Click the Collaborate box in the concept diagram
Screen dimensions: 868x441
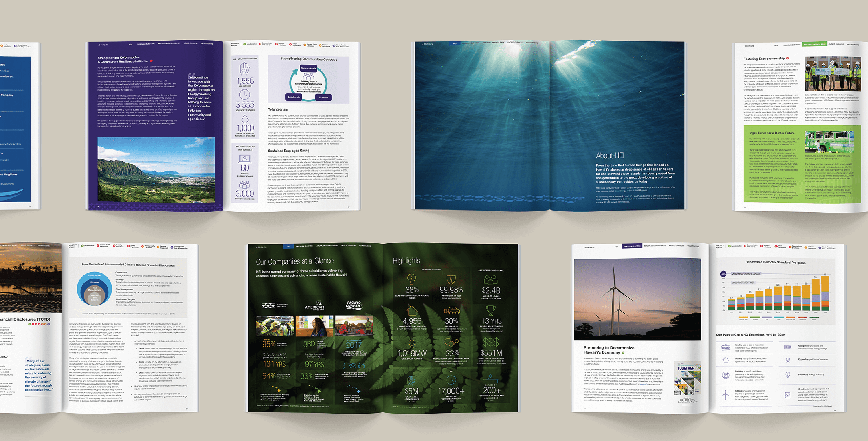click(x=294, y=97)
